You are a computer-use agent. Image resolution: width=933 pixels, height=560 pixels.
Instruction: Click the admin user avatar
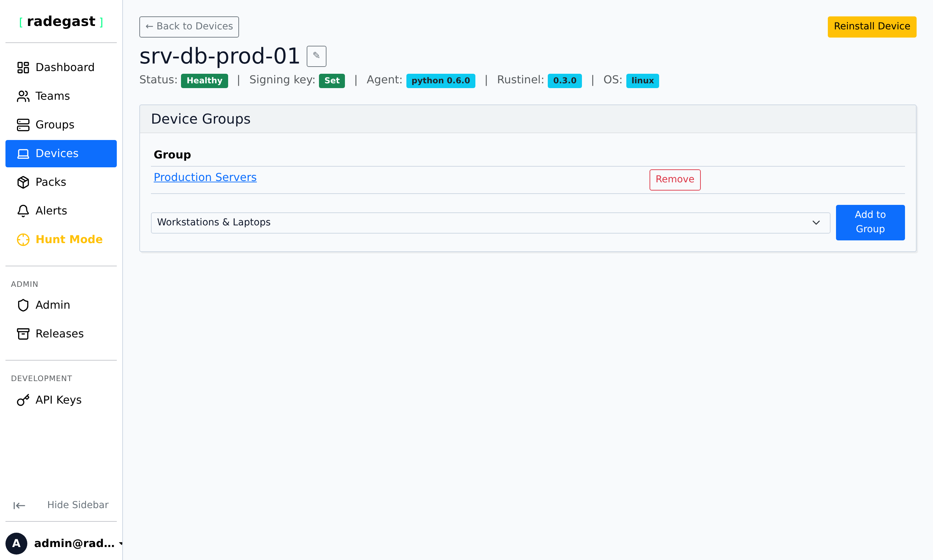click(16, 543)
